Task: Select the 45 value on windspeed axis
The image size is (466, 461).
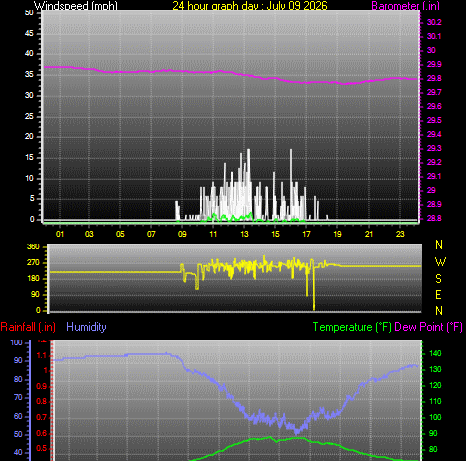Action: click(29, 33)
